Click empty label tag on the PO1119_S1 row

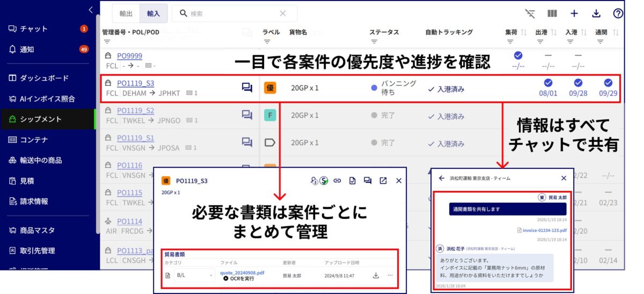pyautogui.click(x=270, y=143)
